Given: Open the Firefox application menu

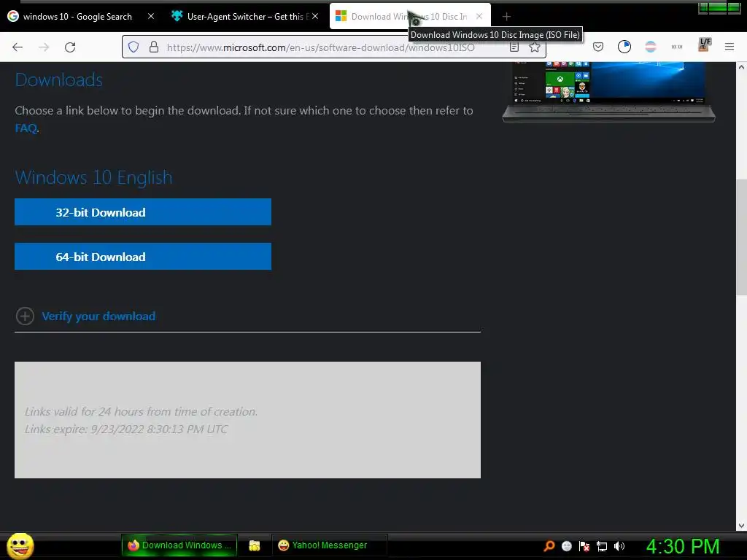Looking at the screenshot, I should click(729, 47).
